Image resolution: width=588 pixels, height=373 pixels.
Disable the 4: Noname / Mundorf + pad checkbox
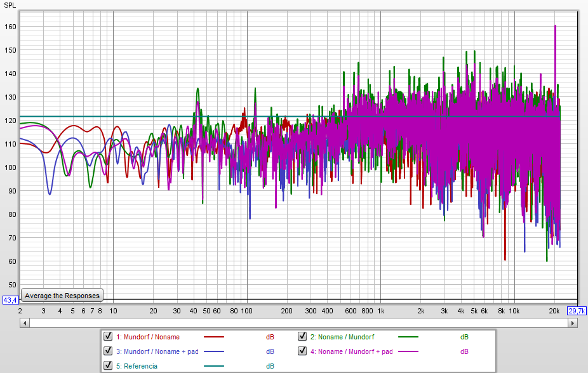click(302, 351)
